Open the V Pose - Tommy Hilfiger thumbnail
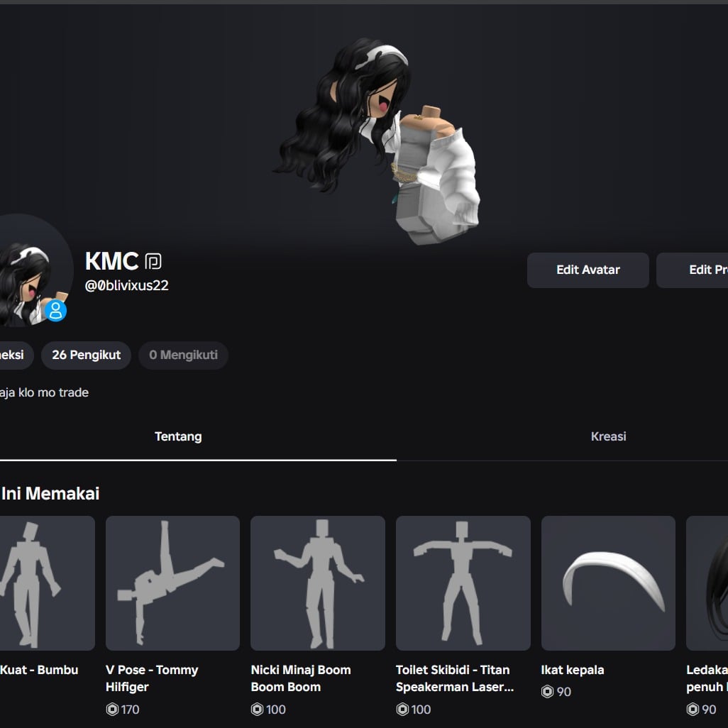Screen dimensions: 728x728 click(172, 583)
